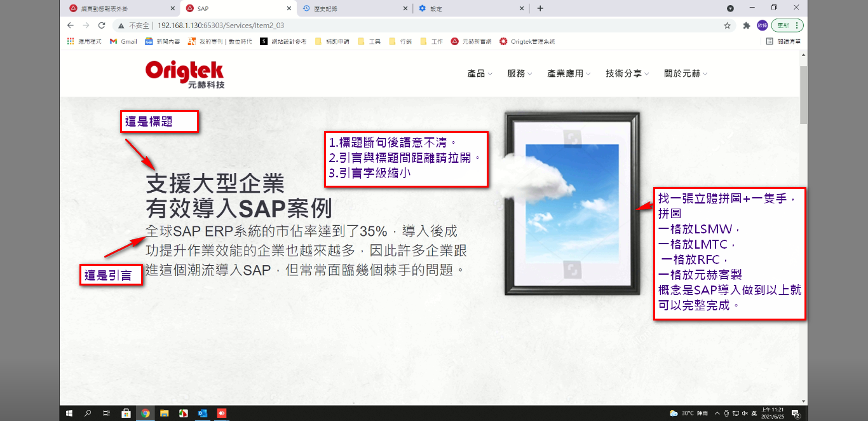Open the 應用程式 apps shortcut
Viewport: 868px width, 421px height.
tap(85, 41)
